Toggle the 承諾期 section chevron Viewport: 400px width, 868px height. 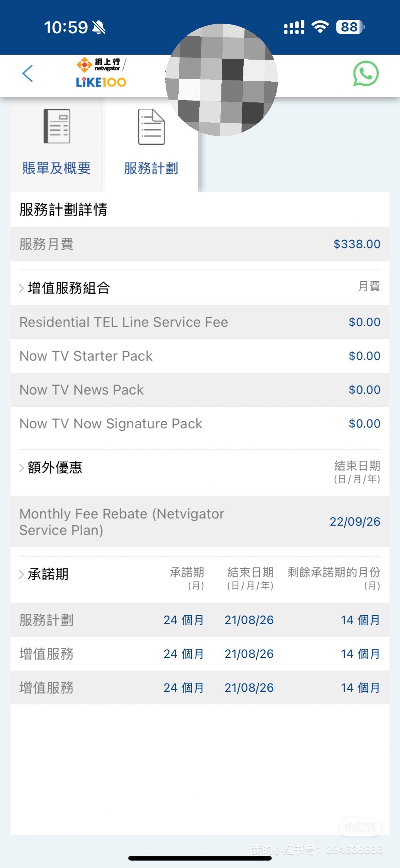point(21,574)
